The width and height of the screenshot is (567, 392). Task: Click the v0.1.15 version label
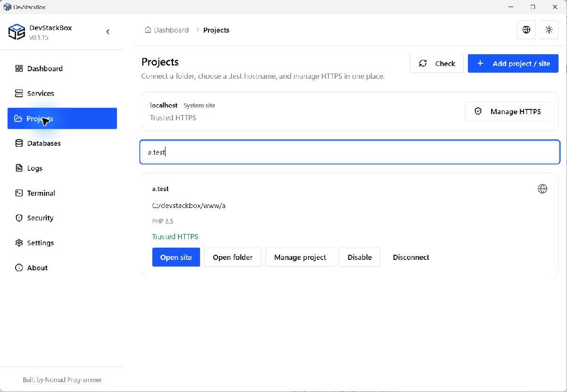[x=39, y=37]
